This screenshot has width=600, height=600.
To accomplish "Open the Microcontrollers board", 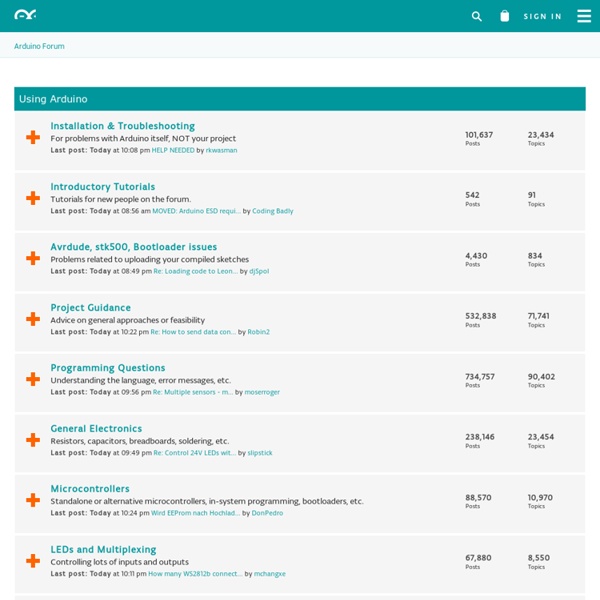I will [x=90, y=489].
